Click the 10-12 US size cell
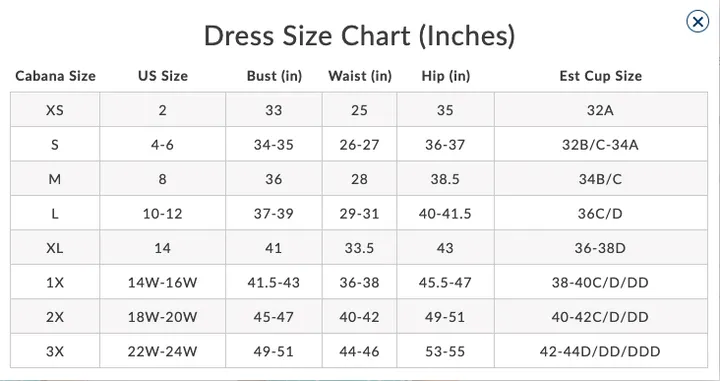Image resolution: width=720 pixels, height=381 pixels. (163, 213)
